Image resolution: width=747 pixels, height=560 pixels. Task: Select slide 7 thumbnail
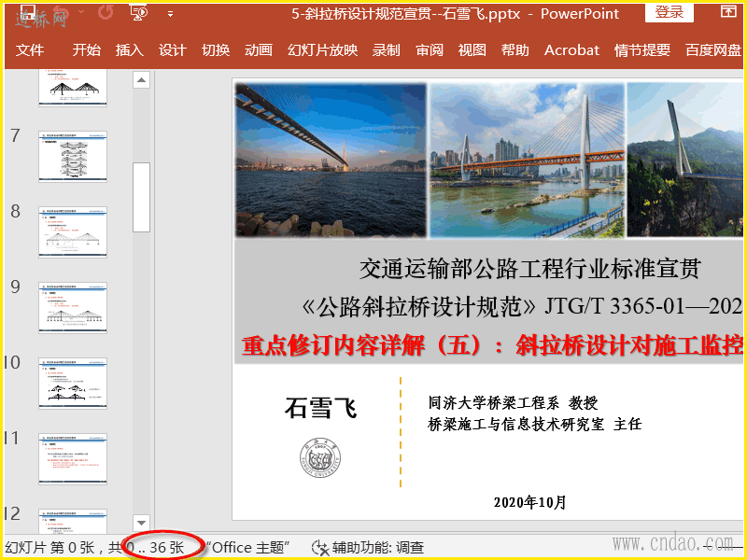pyautogui.click(x=73, y=157)
